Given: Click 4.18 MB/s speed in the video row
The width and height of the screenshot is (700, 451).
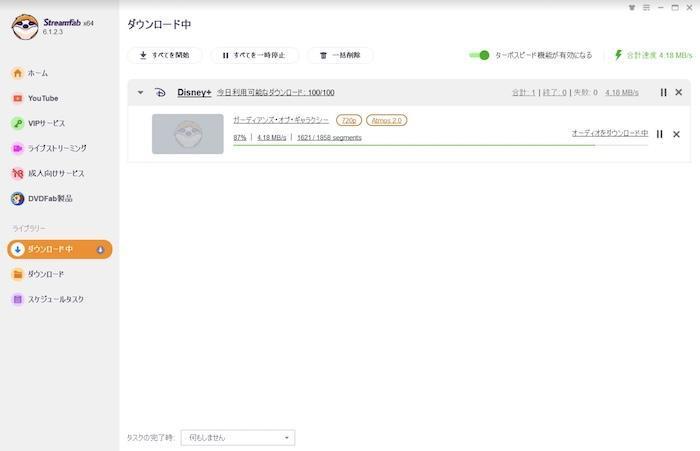Looking at the screenshot, I should click(271, 138).
